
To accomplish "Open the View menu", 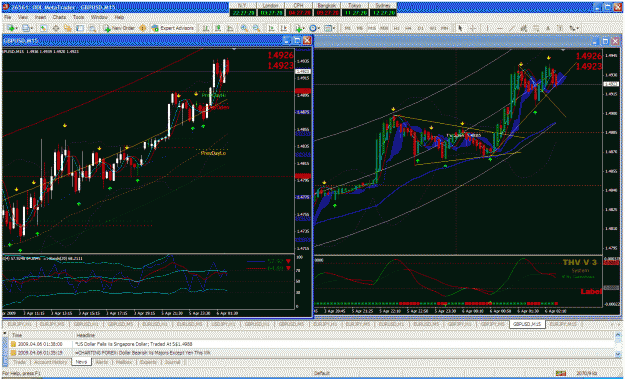I will coord(23,18).
